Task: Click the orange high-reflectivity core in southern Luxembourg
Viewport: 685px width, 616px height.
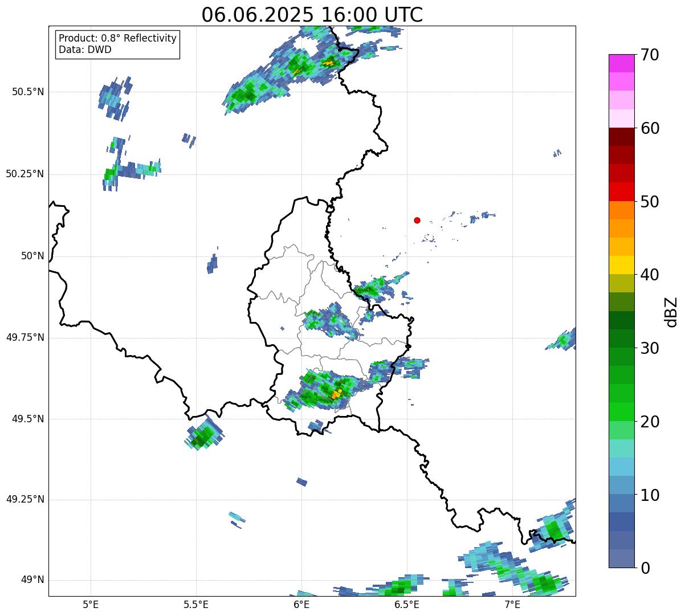Action: pyautogui.click(x=337, y=393)
